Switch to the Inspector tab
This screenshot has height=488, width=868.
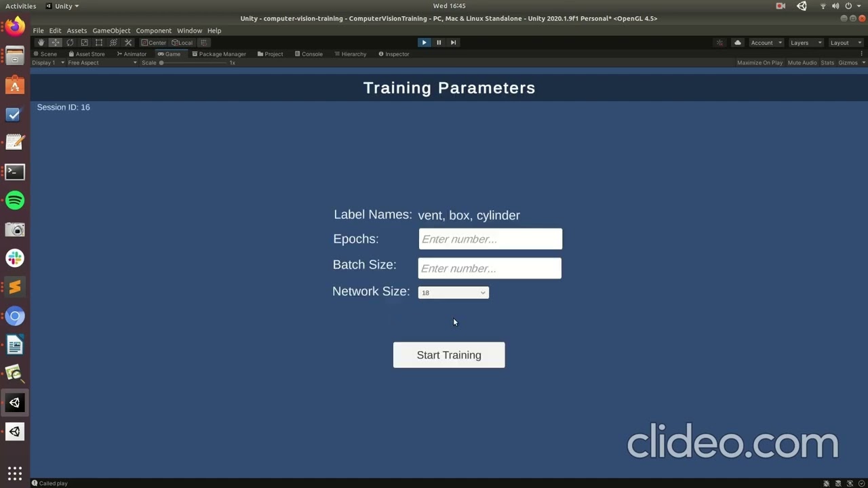pyautogui.click(x=394, y=54)
